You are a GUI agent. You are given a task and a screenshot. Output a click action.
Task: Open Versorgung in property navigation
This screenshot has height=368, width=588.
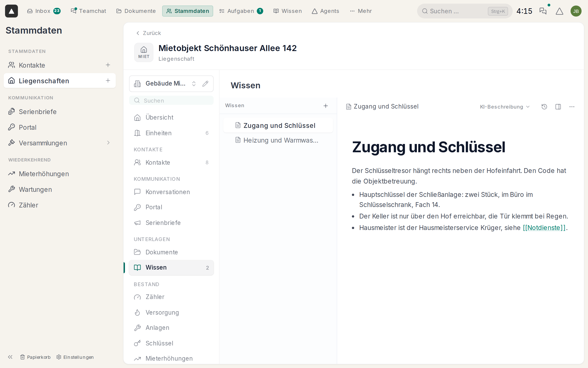tap(171, 313)
